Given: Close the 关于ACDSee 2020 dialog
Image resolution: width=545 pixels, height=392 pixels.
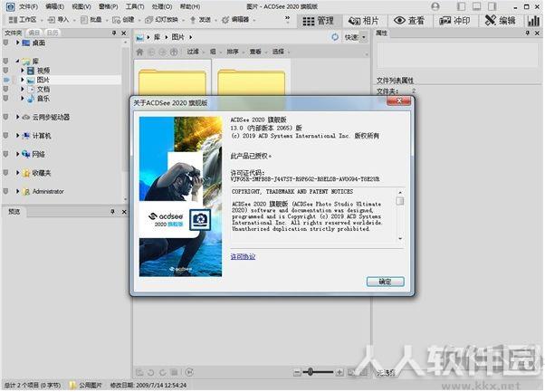Looking at the screenshot, I should tap(398, 100).
